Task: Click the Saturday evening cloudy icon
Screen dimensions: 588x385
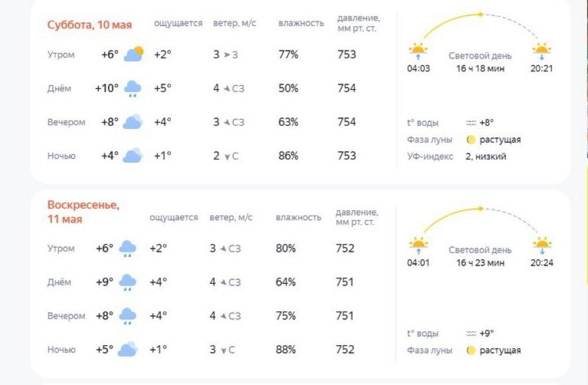Action: click(133, 122)
